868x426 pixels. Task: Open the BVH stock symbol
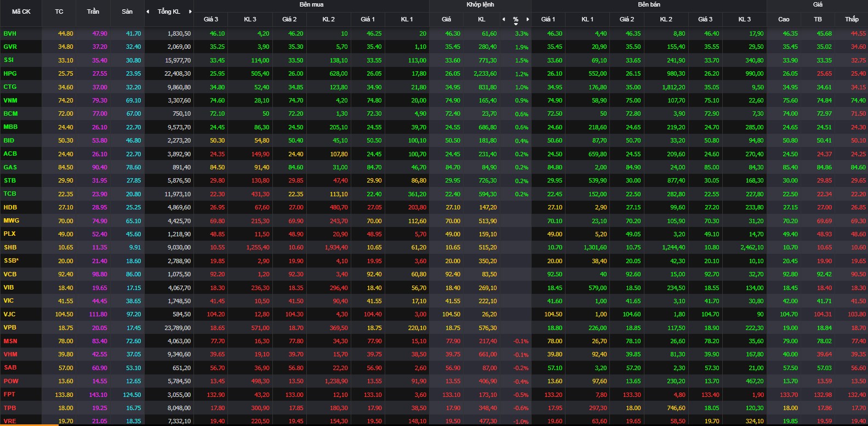click(10, 33)
